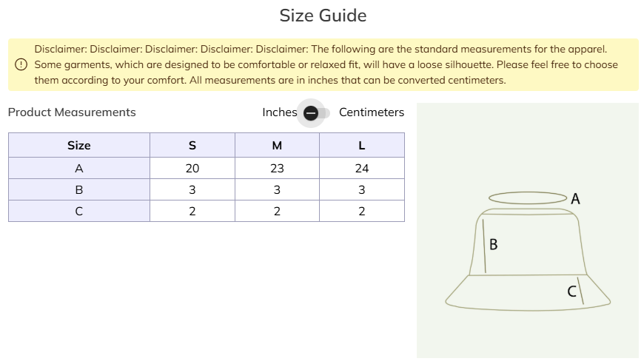Click the 'B' label on hat diagram
The height and width of the screenshot is (364, 644).
pos(494,245)
